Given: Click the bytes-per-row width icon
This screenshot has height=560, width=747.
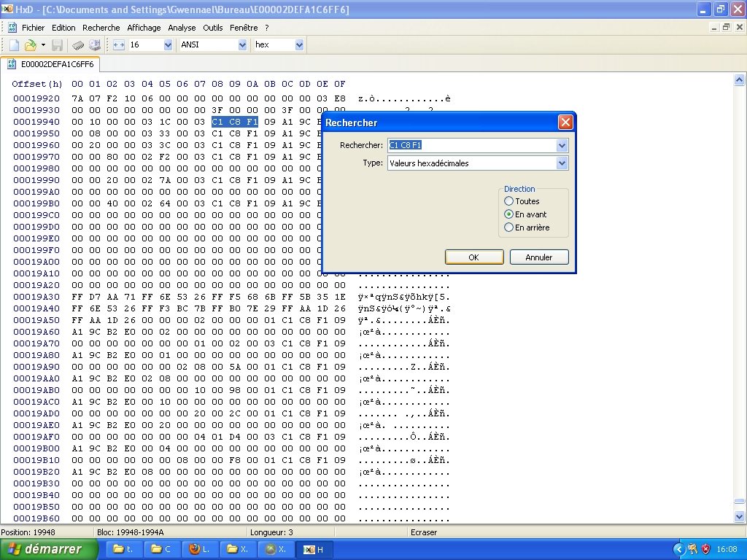Looking at the screenshot, I should pyautogui.click(x=119, y=44).
